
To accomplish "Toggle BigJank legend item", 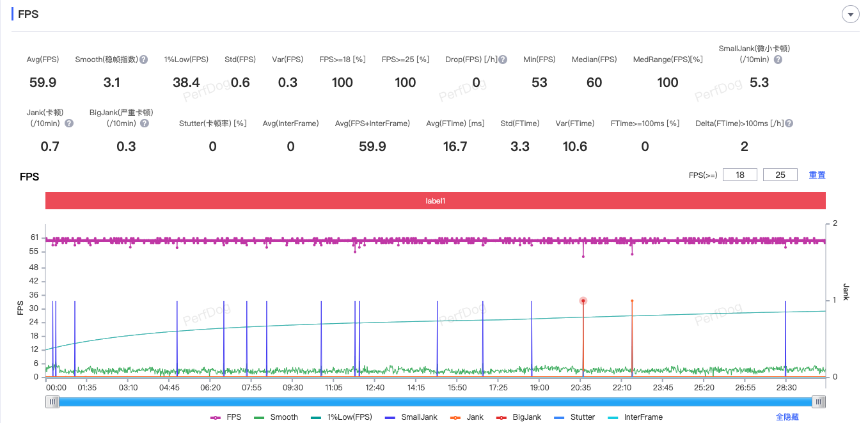I will coord(519,417).
